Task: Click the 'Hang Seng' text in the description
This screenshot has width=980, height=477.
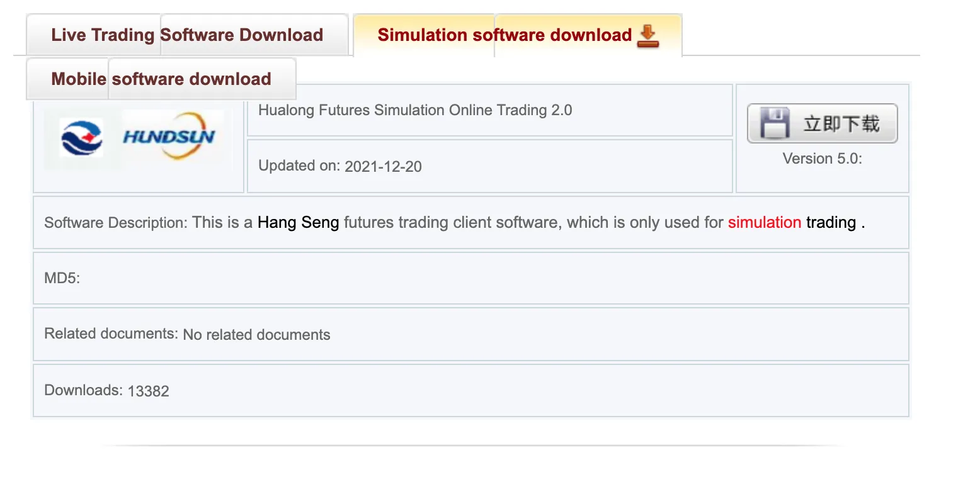Action: [299, 222]
